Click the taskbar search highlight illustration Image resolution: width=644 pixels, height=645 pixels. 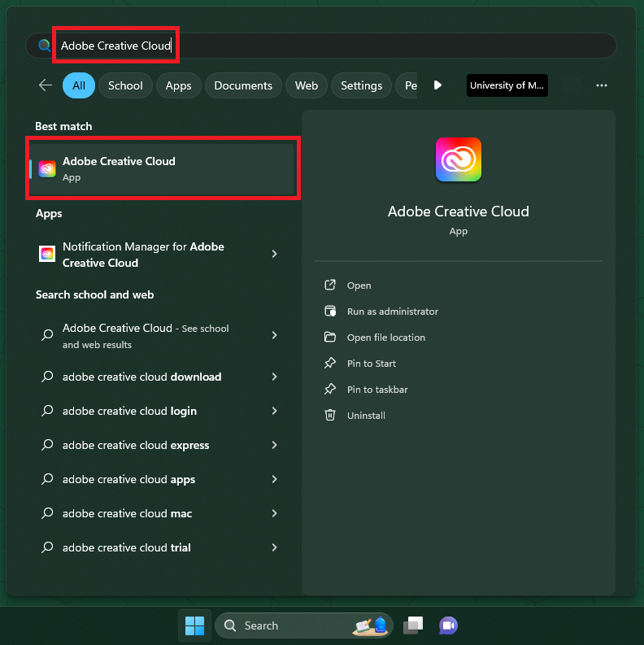pos(370,625)
